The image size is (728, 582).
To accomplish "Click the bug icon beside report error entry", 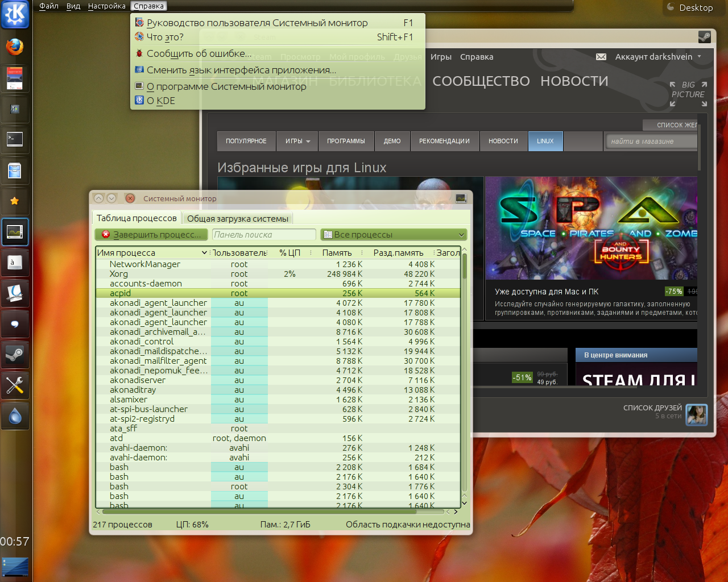I will click(x=139, y=53).
